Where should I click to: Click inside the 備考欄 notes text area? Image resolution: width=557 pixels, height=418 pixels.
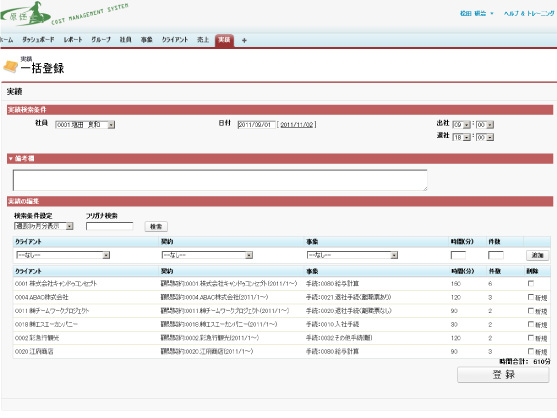[x=220, y=180]
